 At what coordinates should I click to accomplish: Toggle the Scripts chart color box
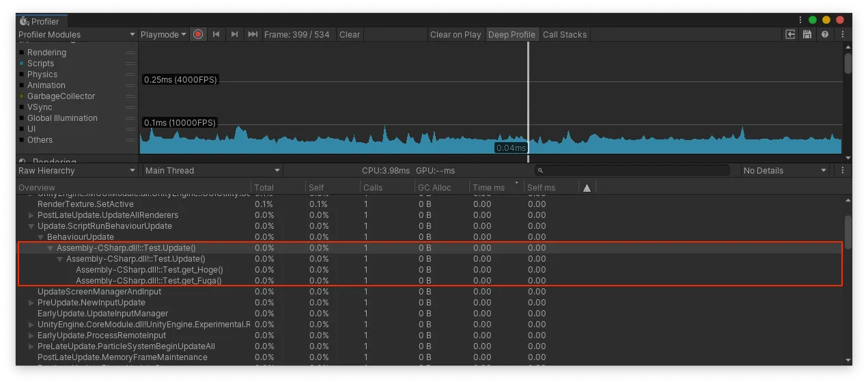point(22,64)
